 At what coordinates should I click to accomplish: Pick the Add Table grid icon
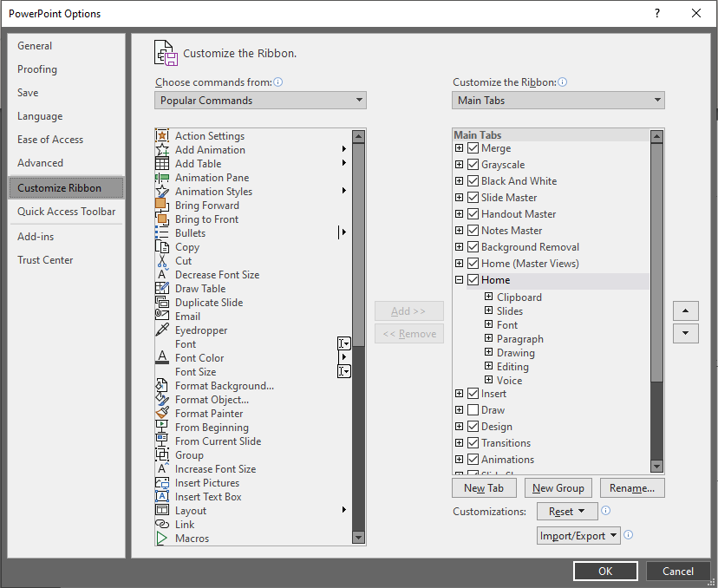pos(162,164)
